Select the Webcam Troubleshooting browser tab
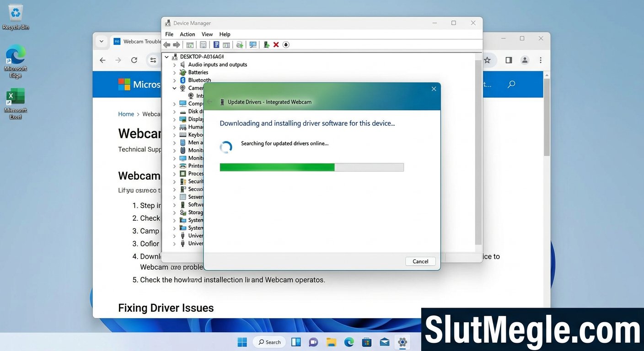Viewport: 644px width, 351px height. [137, 42]
